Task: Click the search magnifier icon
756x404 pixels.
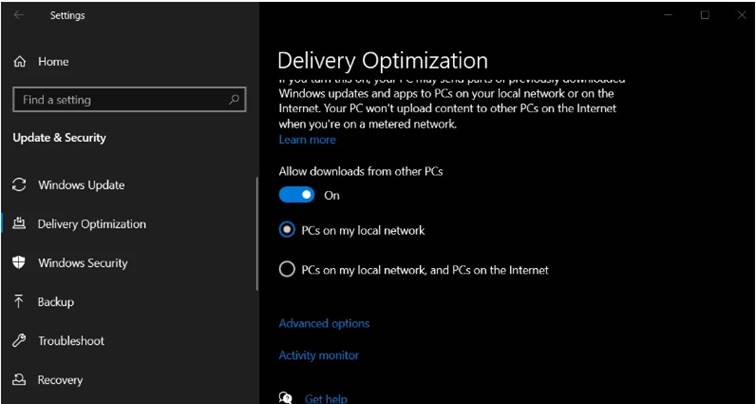Action: click(234, 100)
